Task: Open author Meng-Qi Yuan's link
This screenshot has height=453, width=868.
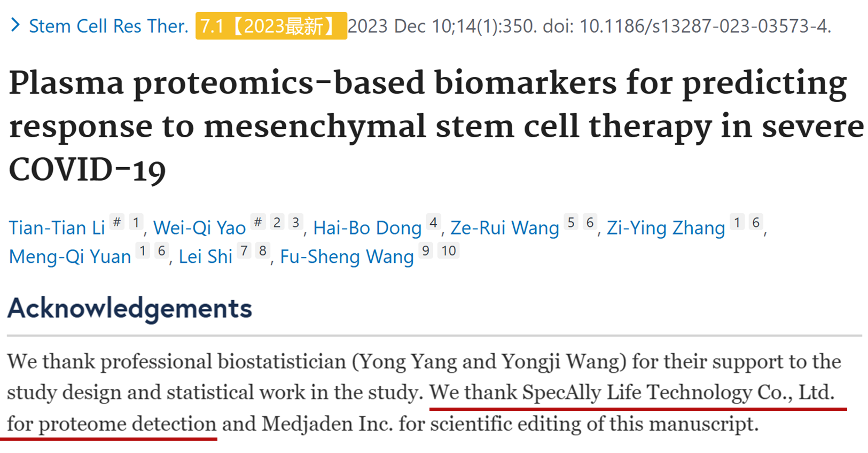Action: (x=70, y=256)
